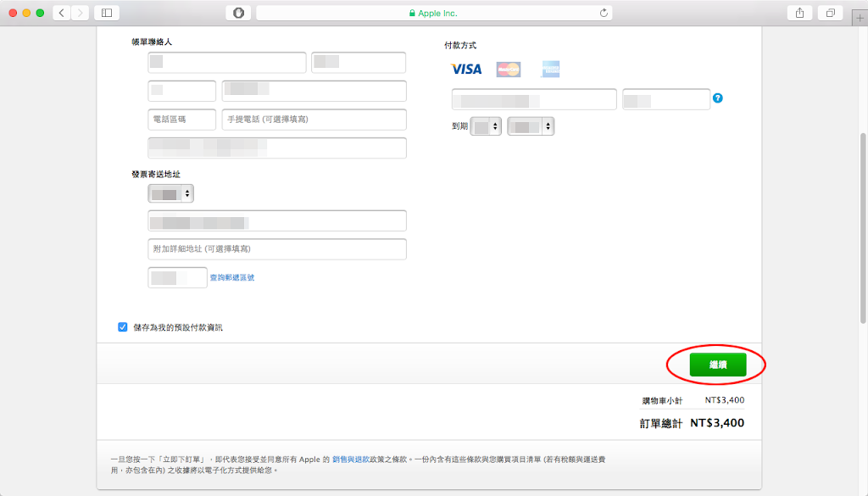Viewport: 868px width, 496px height.
Task: Show the Safari sidebar
Action: [x=107, y=13]
